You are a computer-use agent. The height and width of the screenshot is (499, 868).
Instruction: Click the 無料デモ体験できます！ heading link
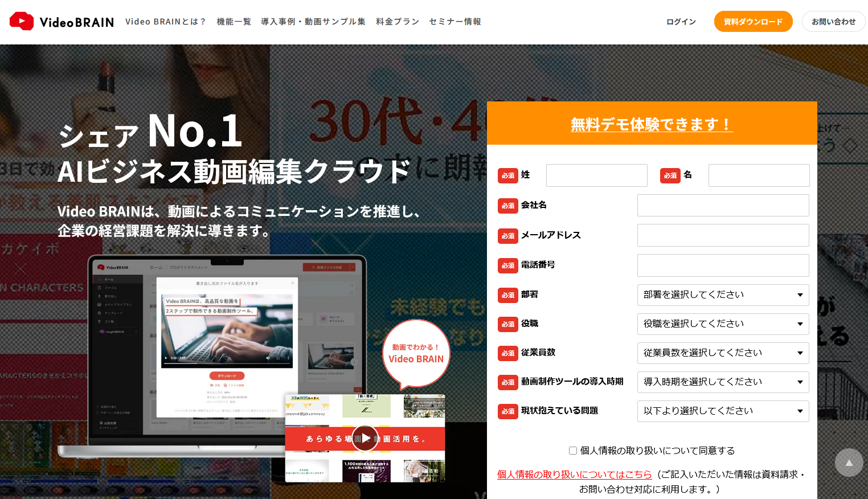pos(652,124)
